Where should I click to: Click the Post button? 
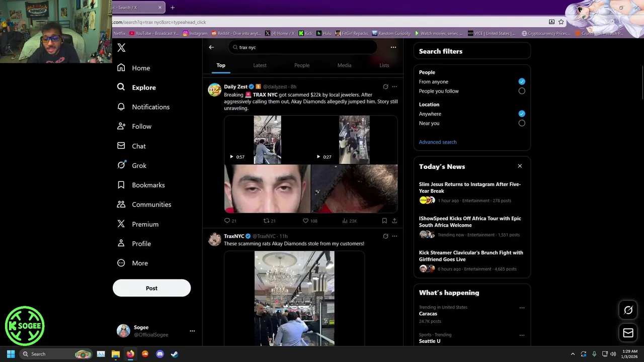[x=151, y=288]
